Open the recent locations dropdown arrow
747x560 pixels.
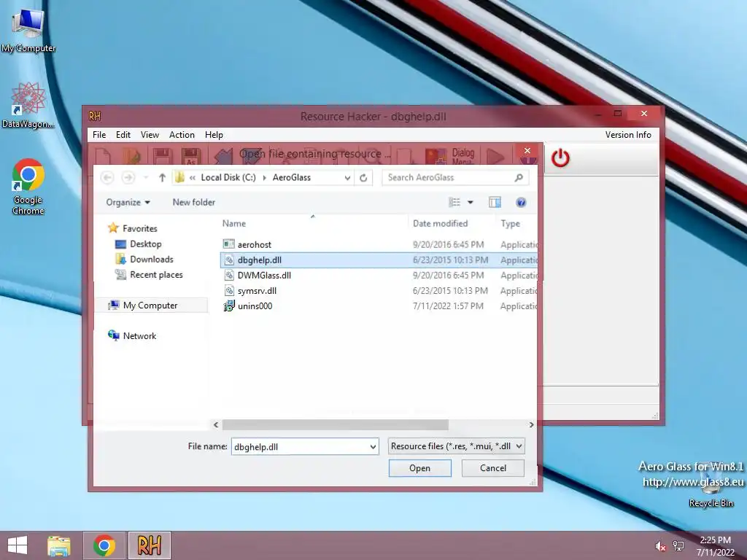[146, 178]
